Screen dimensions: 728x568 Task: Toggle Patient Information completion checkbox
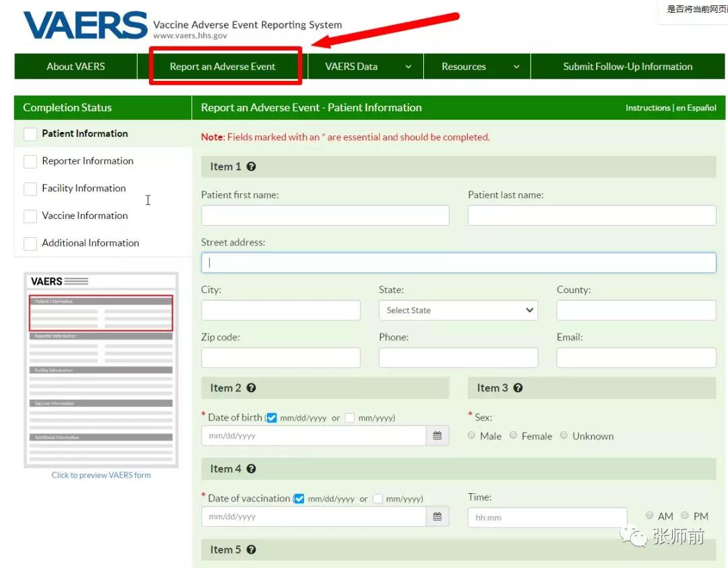tap(30, 134)
